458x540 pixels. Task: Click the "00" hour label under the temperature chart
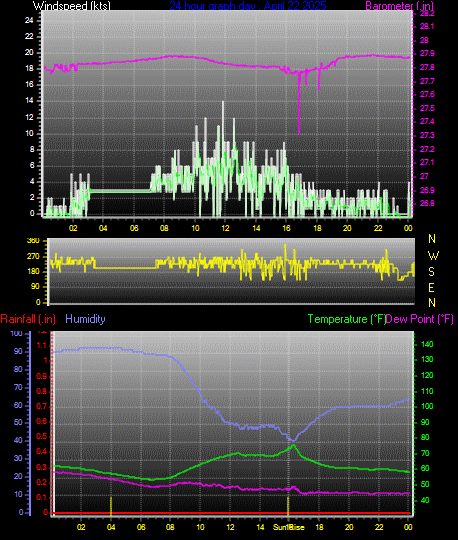(408, 527)
